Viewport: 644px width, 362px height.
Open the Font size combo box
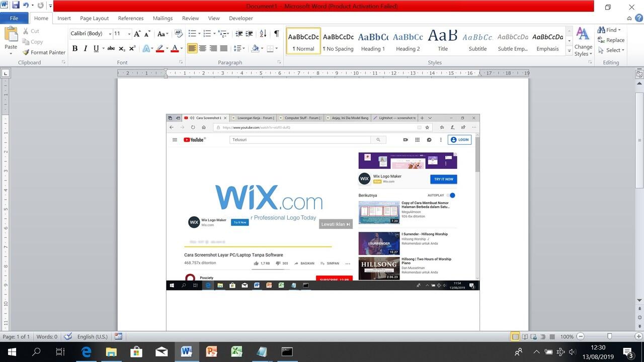pos(122,34)
